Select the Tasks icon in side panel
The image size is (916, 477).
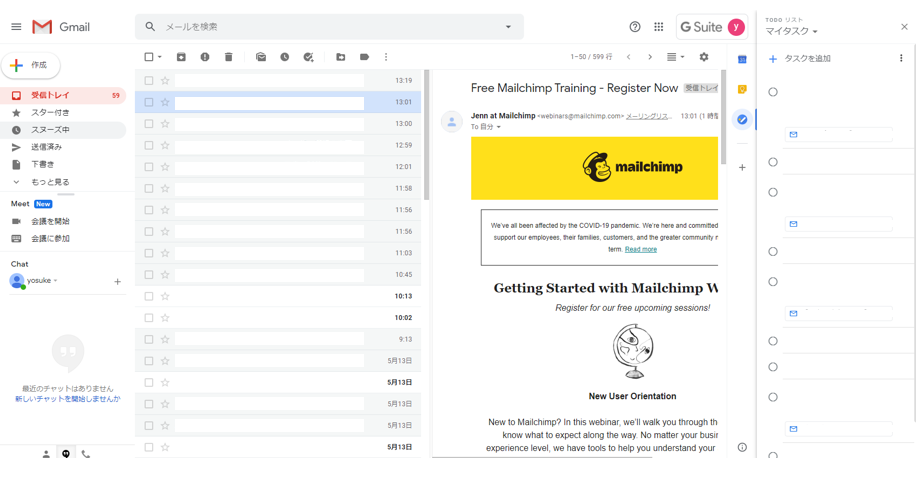coord(742,119)
